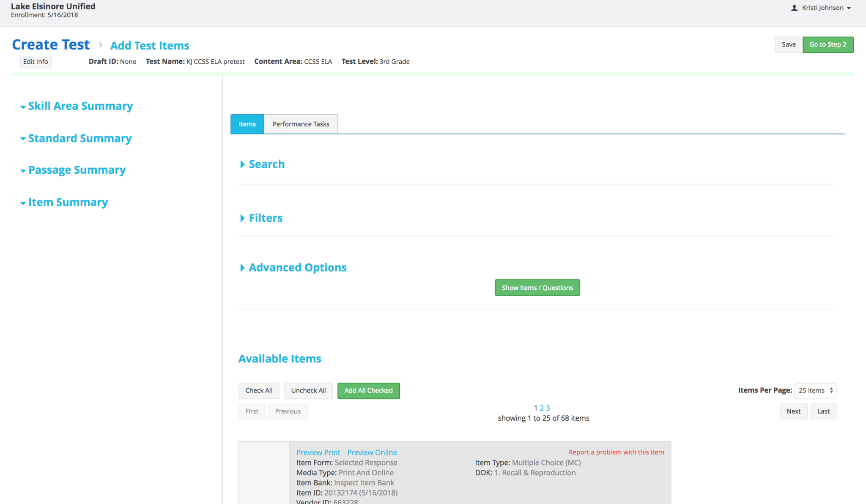Click the Check All button
The image size is (866, 504).
tap(259, 391)
